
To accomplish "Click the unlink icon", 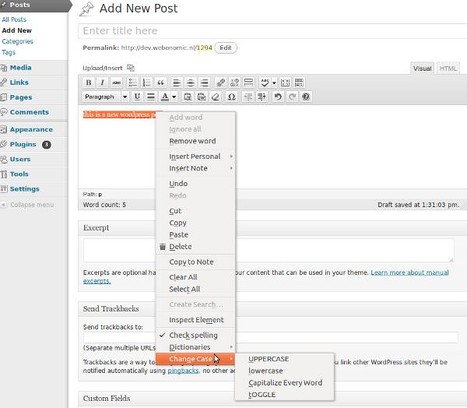I will pyautogui.click(x=234, y=83).
